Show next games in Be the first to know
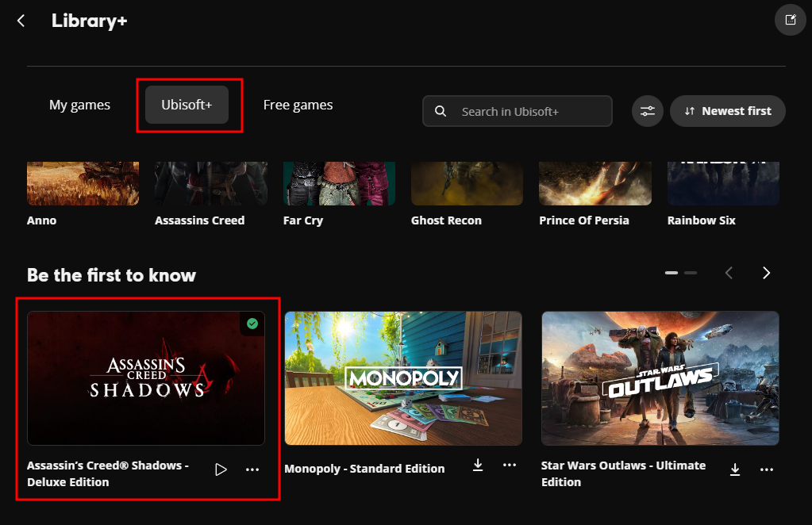812x525 pixels. tap(767, 273)
